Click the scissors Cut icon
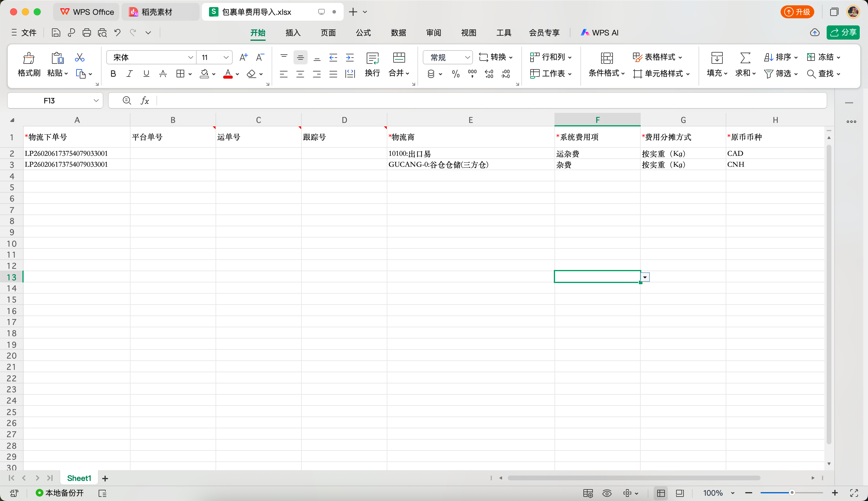The width and height of the screenshot is (868, 501). pyautogui.click(x=79, y=58)
